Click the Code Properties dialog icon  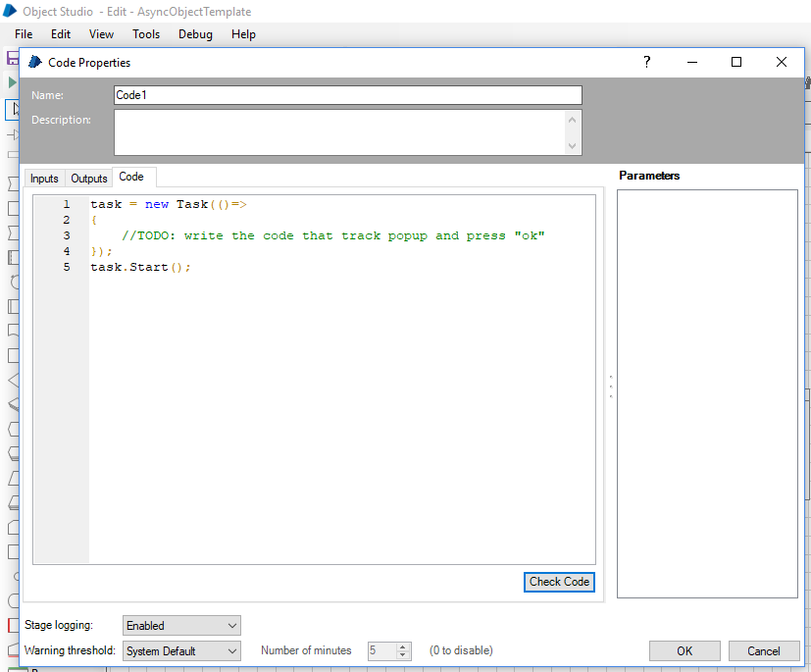click(x=35, y=62)
